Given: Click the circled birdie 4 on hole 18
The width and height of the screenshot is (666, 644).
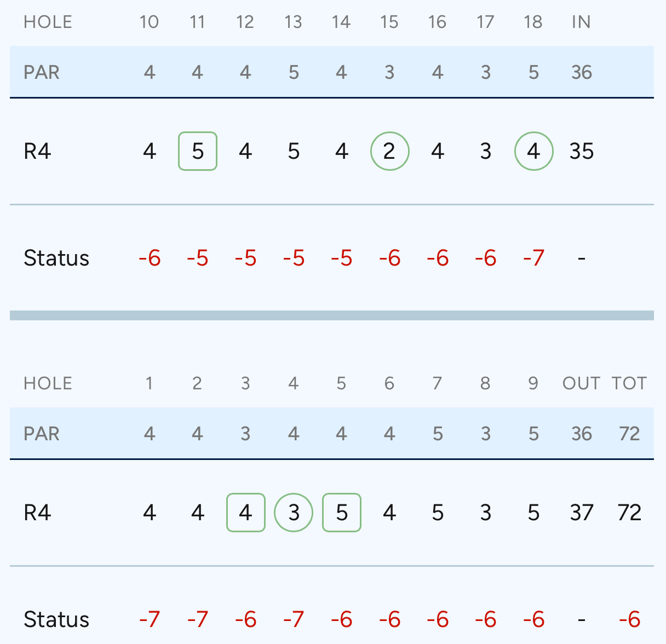Looking at the screenshot, I should [533, 151].
